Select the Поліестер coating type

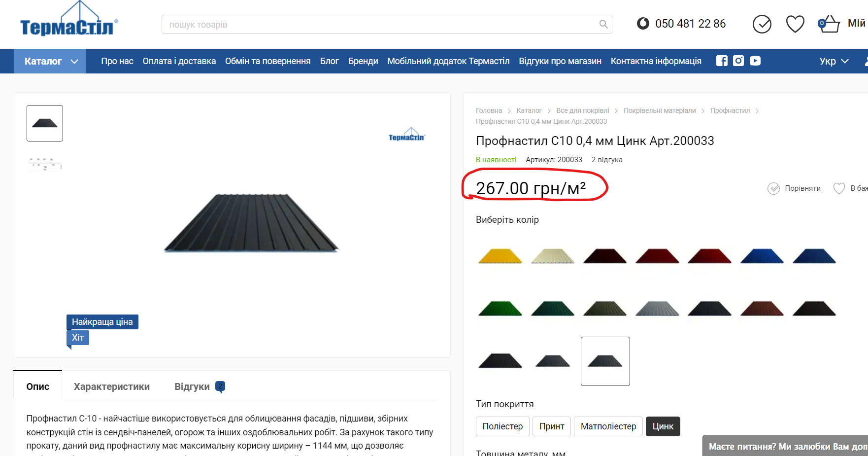click(502, 426)
